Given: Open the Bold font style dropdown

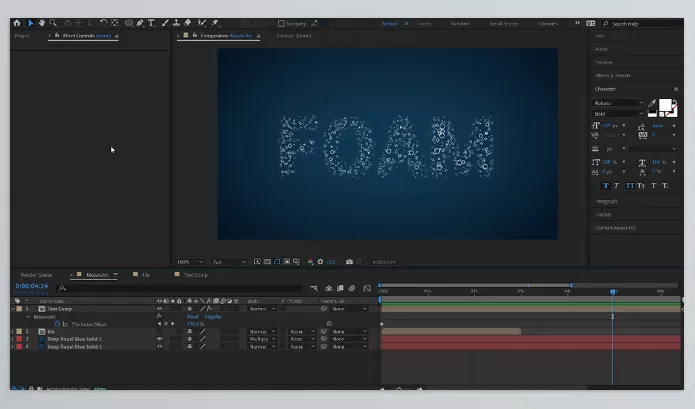Looking at the screenshot, I should 618,114.
